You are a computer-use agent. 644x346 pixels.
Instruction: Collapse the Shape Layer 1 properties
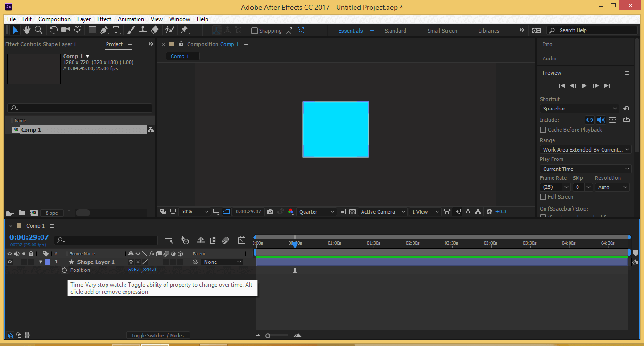[x=41, y=262]
